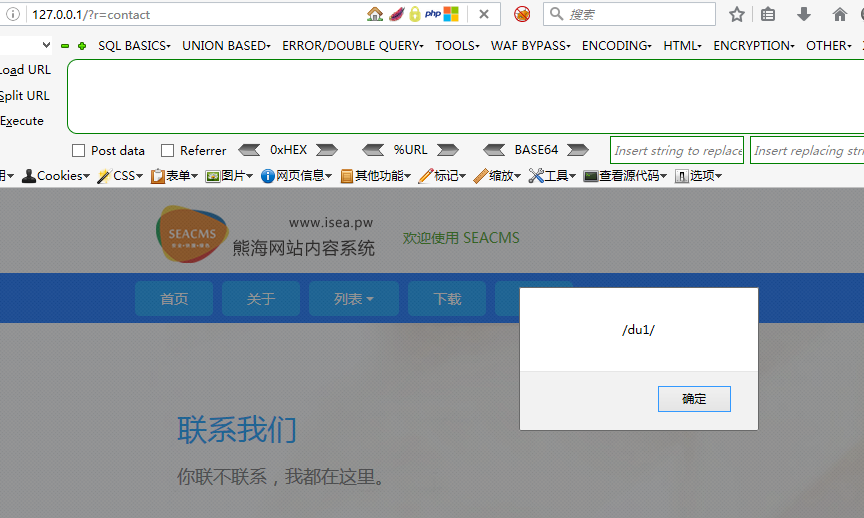Open 查看源代码 view source menu
The image size is (864, 518).
(x=625, y=176)
